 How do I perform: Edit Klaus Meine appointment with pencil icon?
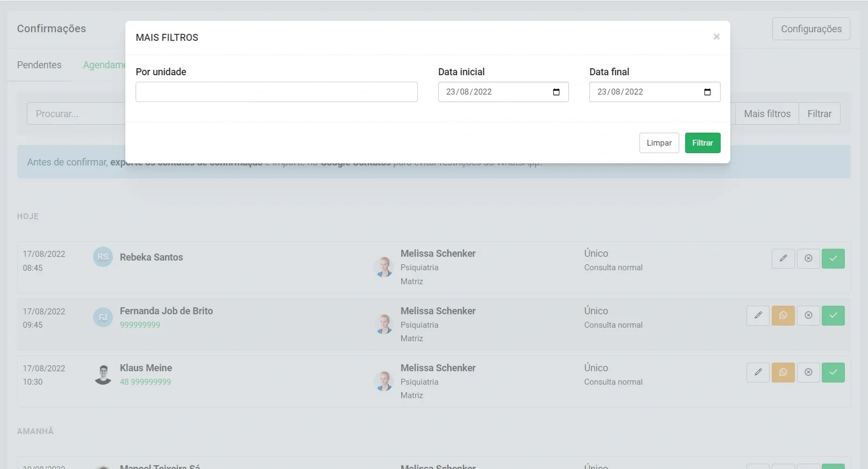[758, 372]
